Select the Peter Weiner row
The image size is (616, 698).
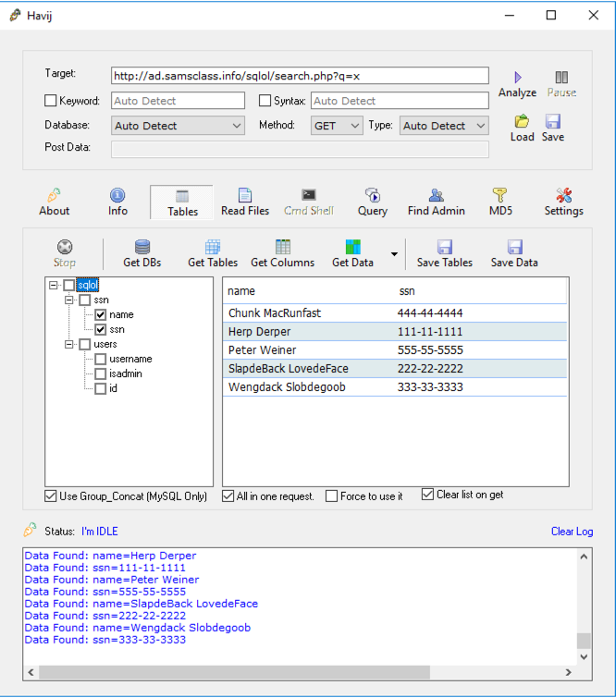[395, 349]
